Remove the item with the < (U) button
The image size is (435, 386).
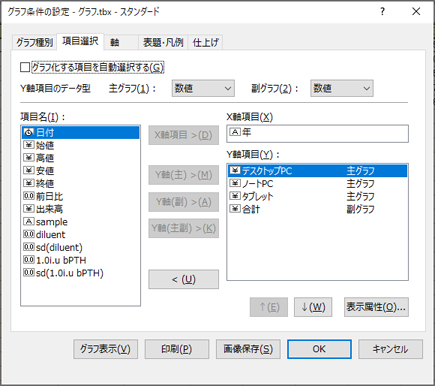coord(184,279)
